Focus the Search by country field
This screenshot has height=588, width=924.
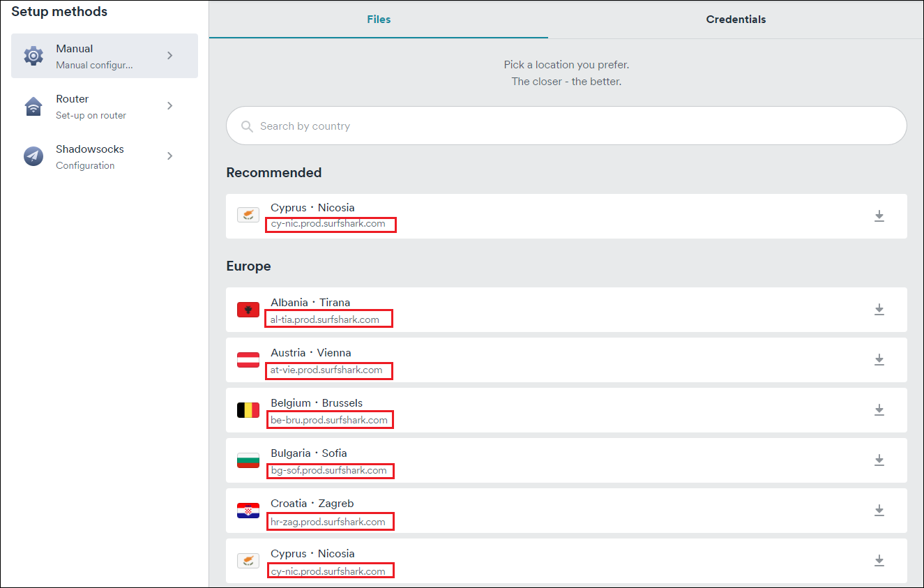pyautogui.click(x=566, y=126)
